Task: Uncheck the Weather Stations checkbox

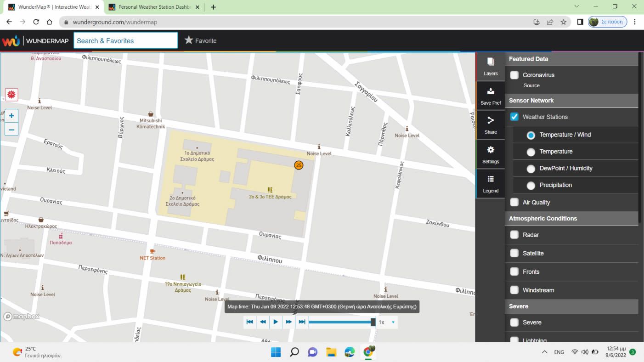Action: point(514,117)
